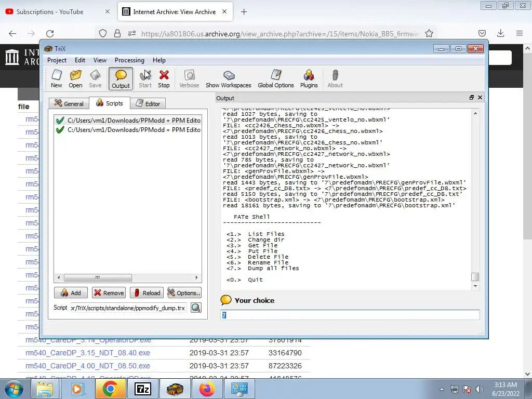Toggle the Output pane button
The image size is (532, 399).
121,79
